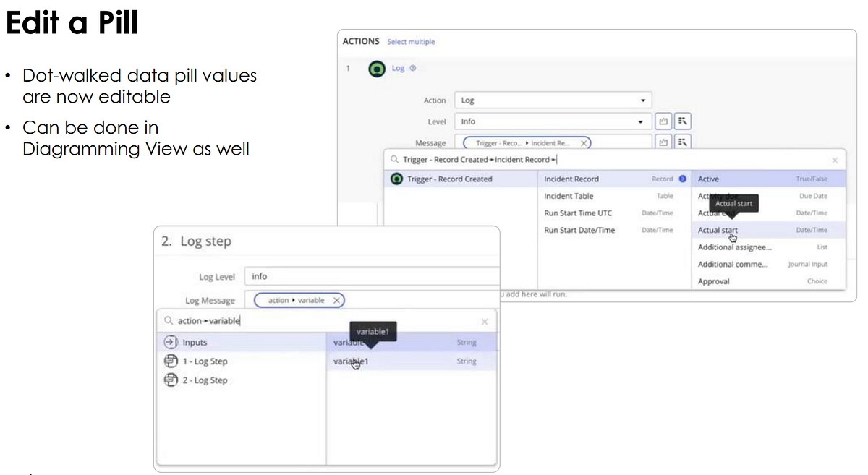
Task: Open the Action dropdown showing Log
Action: pos(551,100)
